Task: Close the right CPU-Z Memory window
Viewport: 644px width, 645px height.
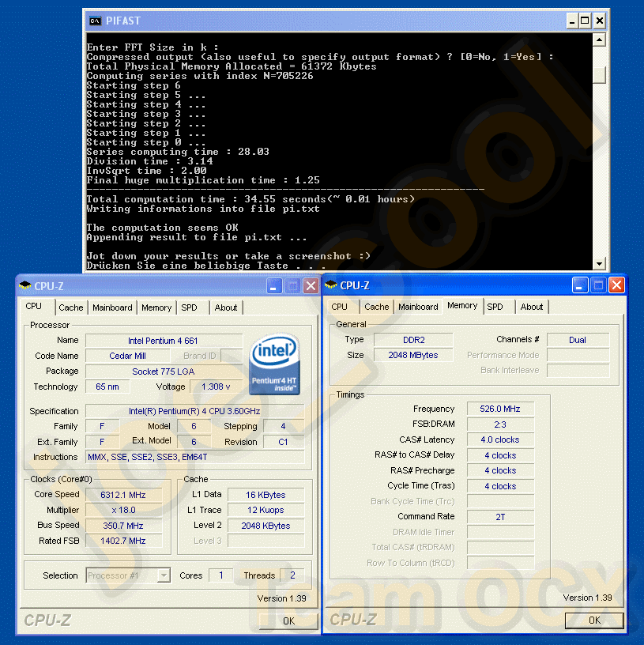Action: point(616,285)
